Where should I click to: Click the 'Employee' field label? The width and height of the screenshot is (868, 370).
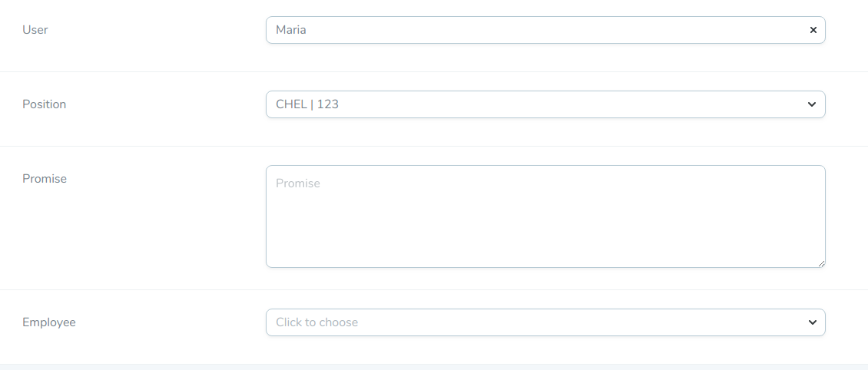[x=49, y=322]
